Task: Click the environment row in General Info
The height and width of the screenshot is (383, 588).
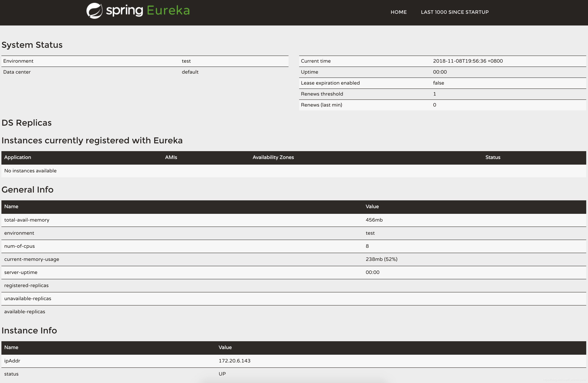Action: [294, 233]
